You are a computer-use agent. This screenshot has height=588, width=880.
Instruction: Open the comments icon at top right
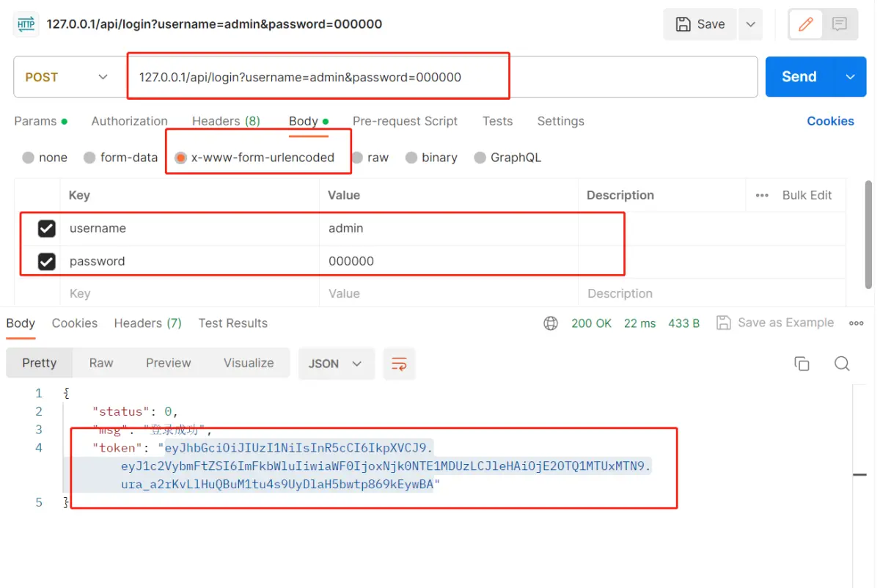click(x=840, y=24)
